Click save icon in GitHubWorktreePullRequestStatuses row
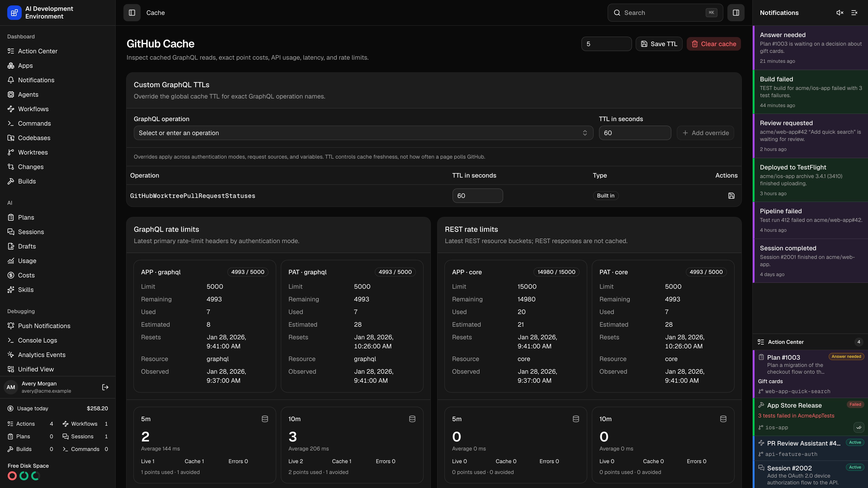The image size is (868, 488). pos(731,196)
